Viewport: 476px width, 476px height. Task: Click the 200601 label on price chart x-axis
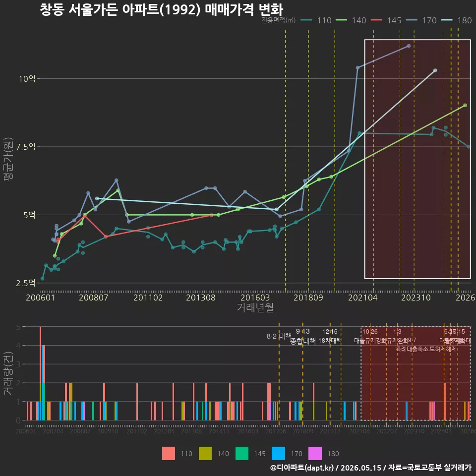40,297
